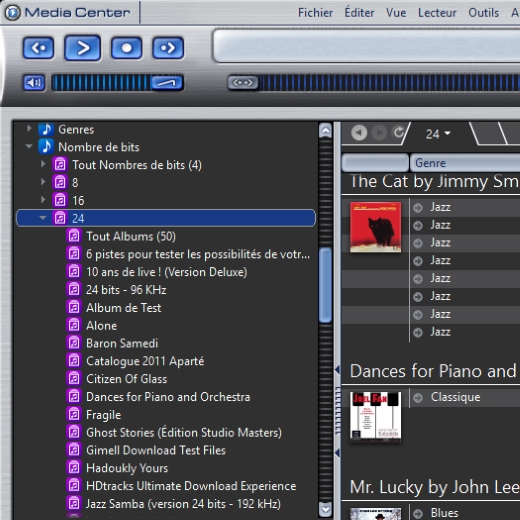Click the Blues track arrow icon
This screenshot has height=520, width=520.
[x=418, y=513]
